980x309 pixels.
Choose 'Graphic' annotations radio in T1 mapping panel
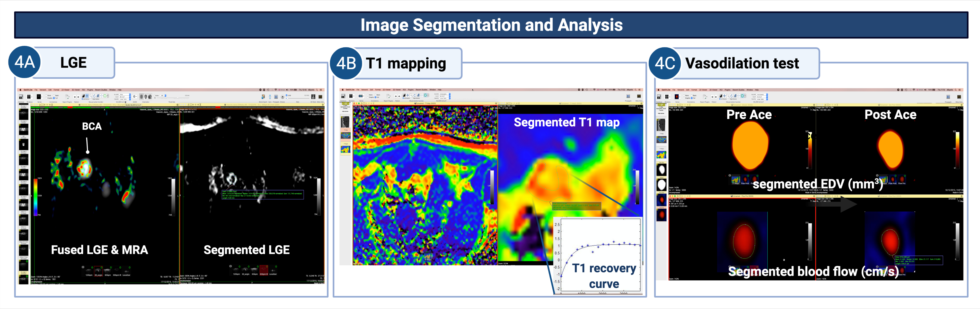[x=368, y=97]
